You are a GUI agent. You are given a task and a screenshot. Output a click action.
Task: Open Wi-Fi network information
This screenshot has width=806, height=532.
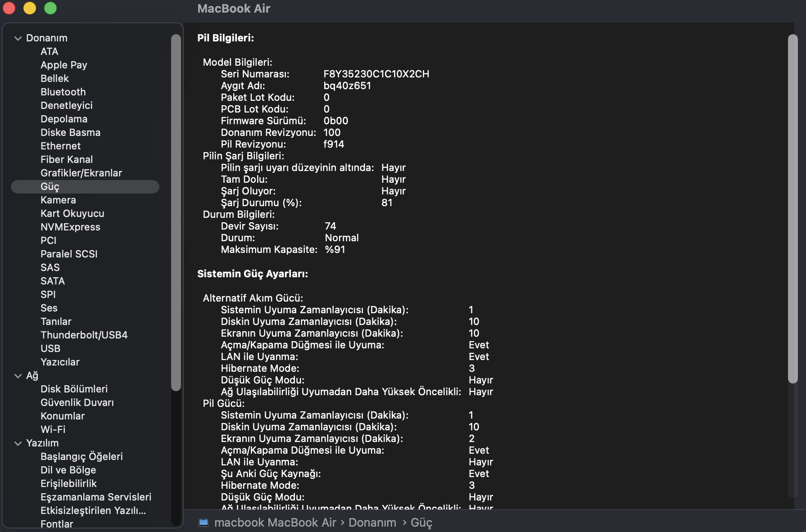click(53, 430)
